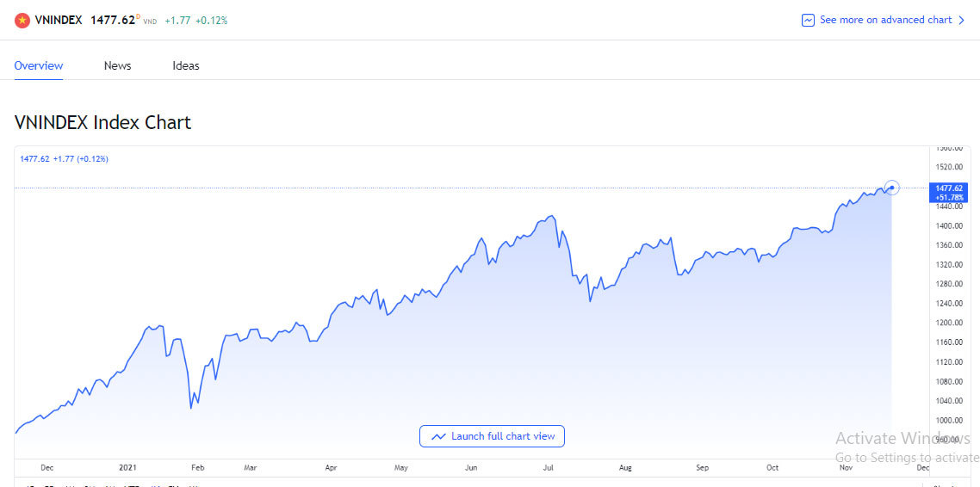Click the chart legend value '1477.62 +1.77 (+0.12%)'
Image resolution: width=980 pixels, height=487 pixels.
click(x=64, y=159)
